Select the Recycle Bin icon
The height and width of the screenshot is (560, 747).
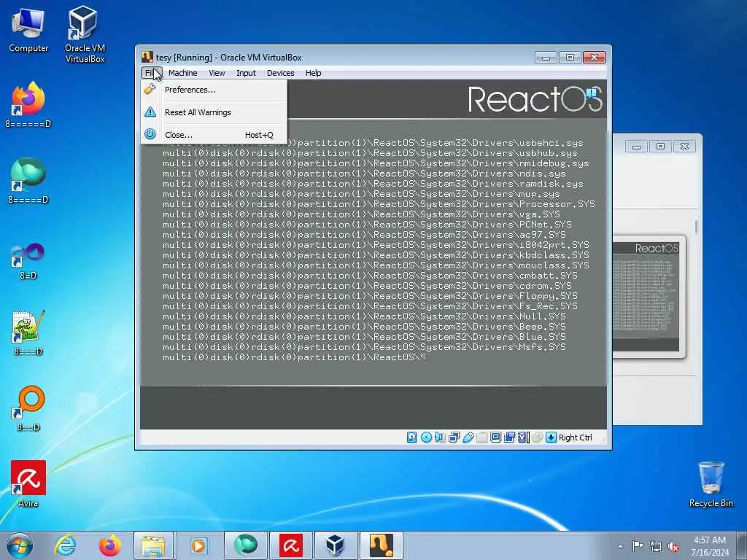coord(711,484)
